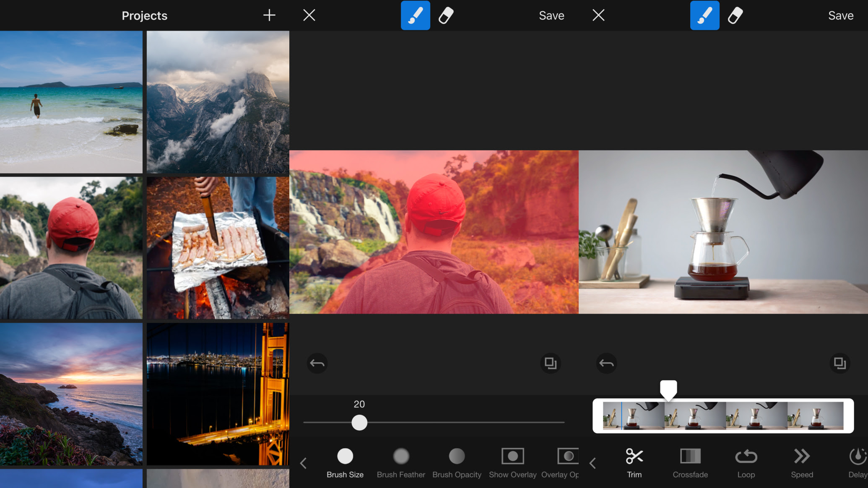Screen dimensions: 868x488
Task: Open the Golden Gate bridge night thumbnail
Action: coord(218,394)
